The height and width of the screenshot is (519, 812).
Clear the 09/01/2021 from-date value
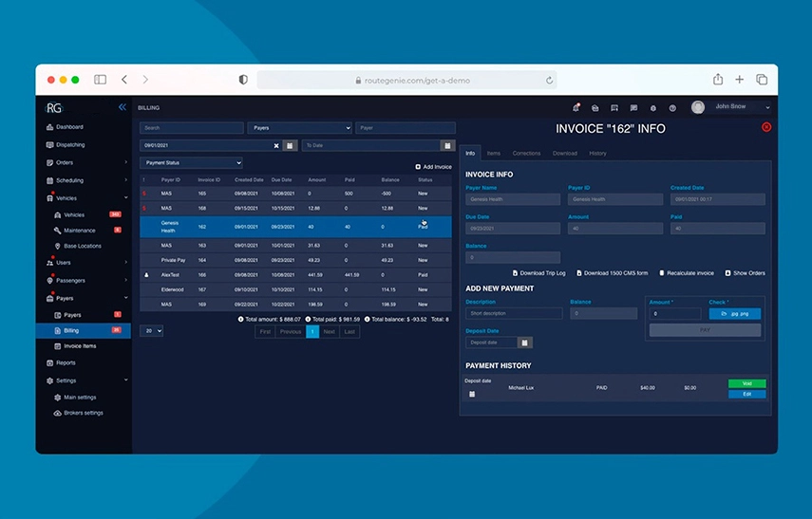point(276,146)
